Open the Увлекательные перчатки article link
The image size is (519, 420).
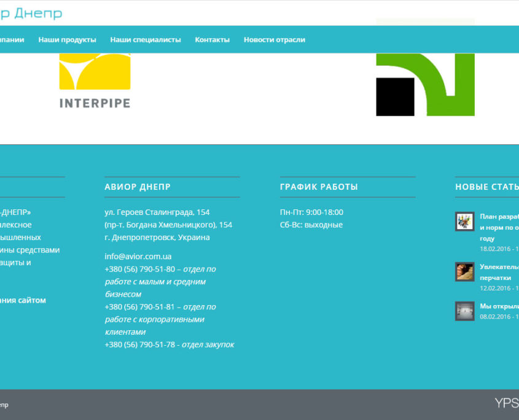[x=499, y=272]
